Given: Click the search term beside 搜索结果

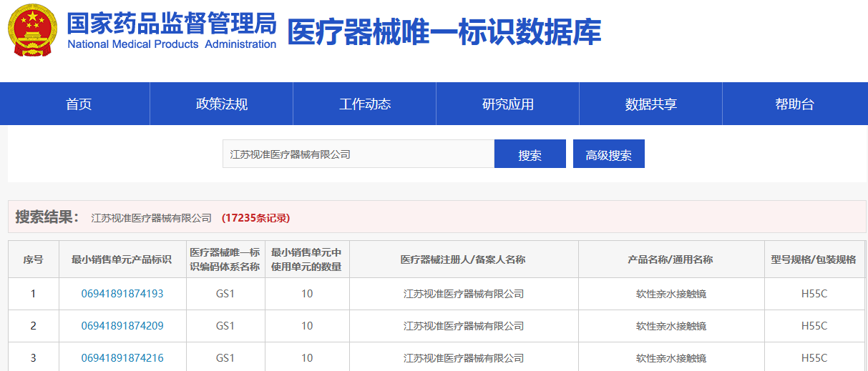Looking at the screenshot, I should (152, 218).
